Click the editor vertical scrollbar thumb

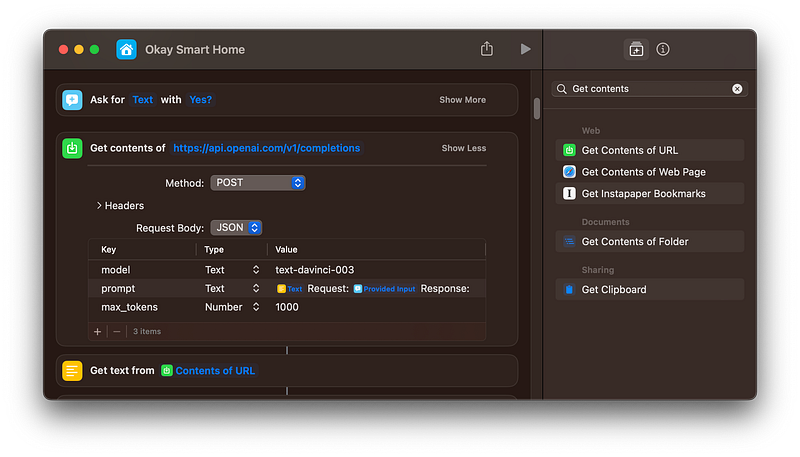pos(537,108)
